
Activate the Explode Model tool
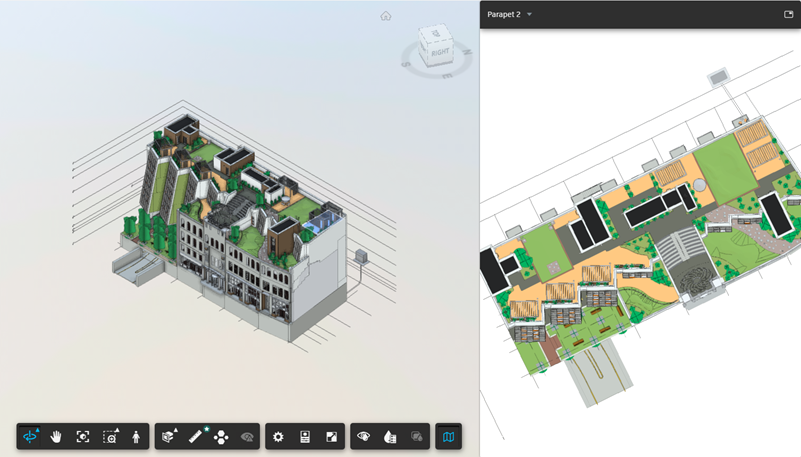pos(221,437)
